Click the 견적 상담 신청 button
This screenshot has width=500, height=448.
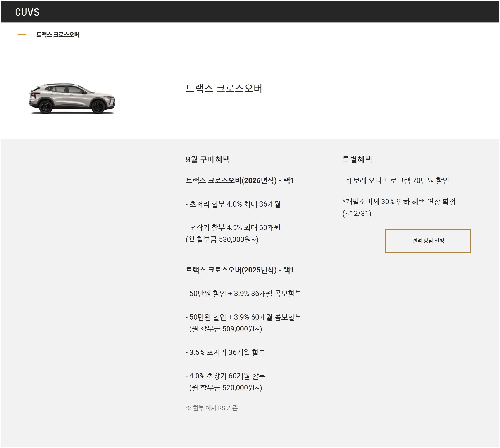click(428, 241)
